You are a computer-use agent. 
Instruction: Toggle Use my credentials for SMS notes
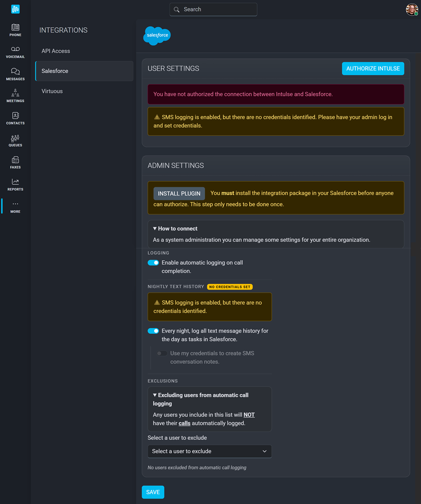point(162,353)
